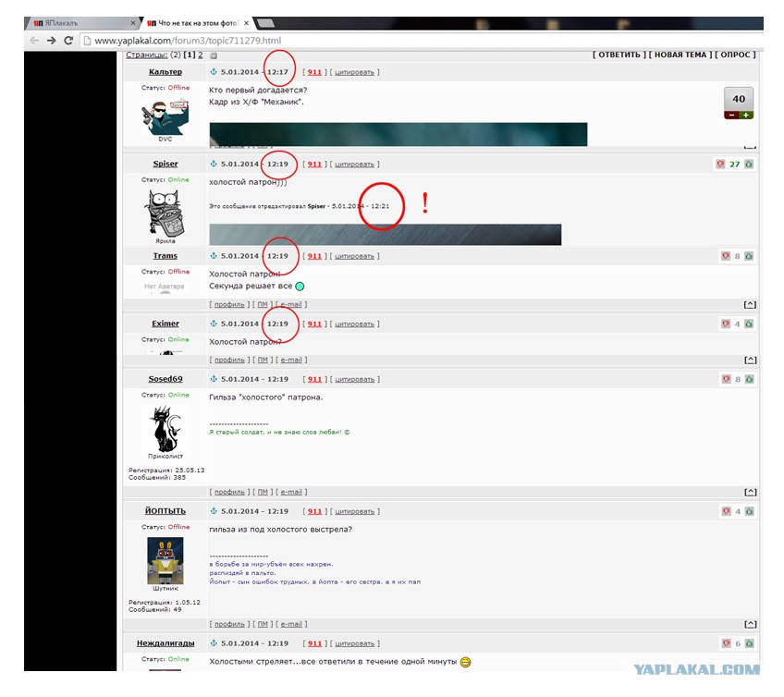This screenshot has height=697, width=784.
Task: Open профиль link under Trams's post
Action: click(229, 304)
